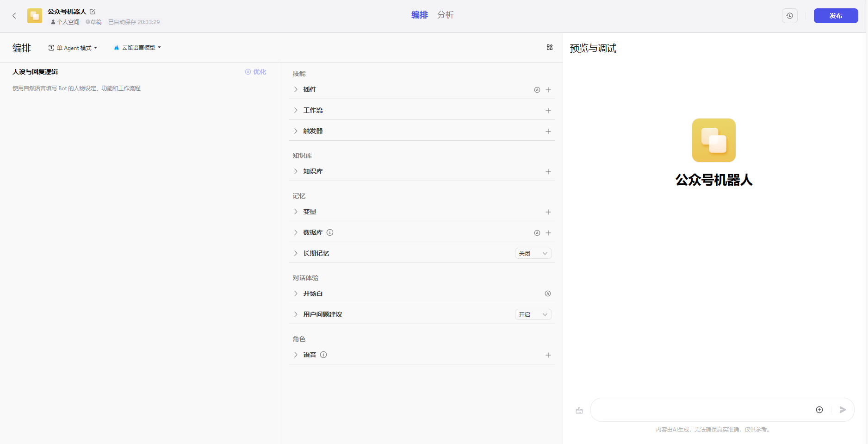Click the edit bot name pencil icon

[x=93, y=12]
